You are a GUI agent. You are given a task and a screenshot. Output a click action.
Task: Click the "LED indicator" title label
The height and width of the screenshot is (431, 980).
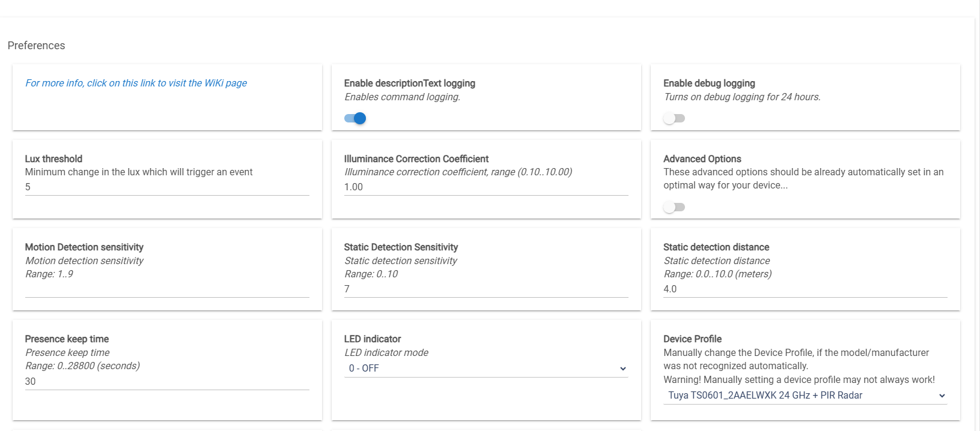coord(372,339)
